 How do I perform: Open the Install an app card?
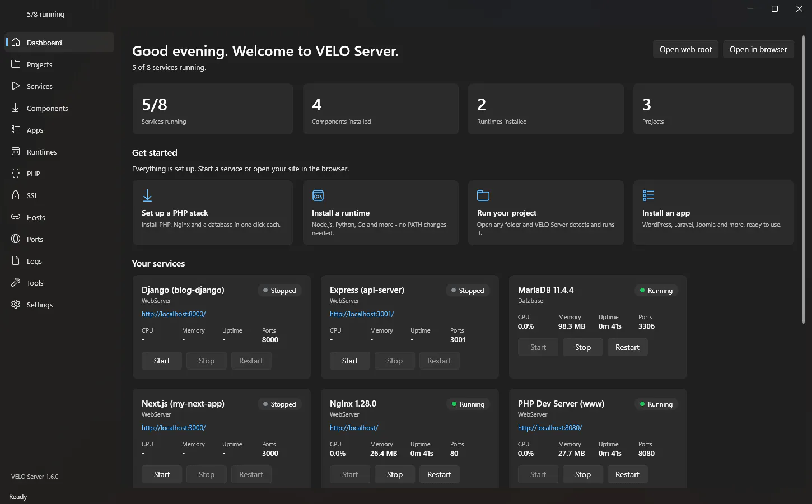click(713, 213)
